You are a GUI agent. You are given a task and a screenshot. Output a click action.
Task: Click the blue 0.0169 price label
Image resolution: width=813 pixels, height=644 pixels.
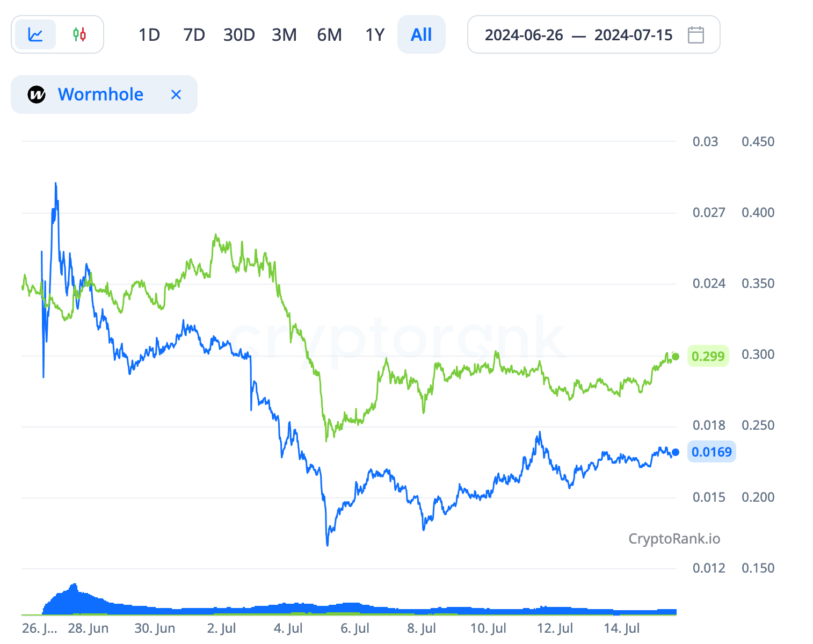coord(712,452)
